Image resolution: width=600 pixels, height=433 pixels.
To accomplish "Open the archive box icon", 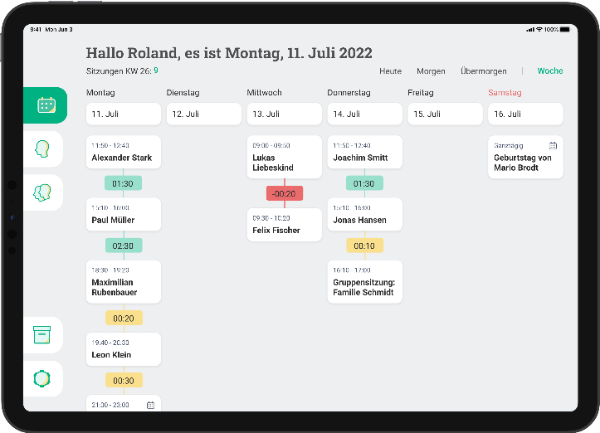I will point(42,335).
